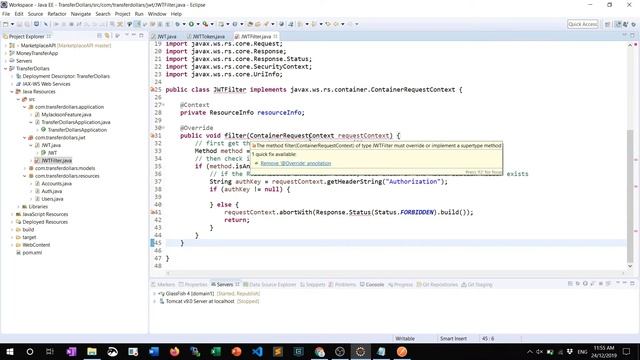
Task: Open the Debug dropdown arrow
Action: click(184, 24)
